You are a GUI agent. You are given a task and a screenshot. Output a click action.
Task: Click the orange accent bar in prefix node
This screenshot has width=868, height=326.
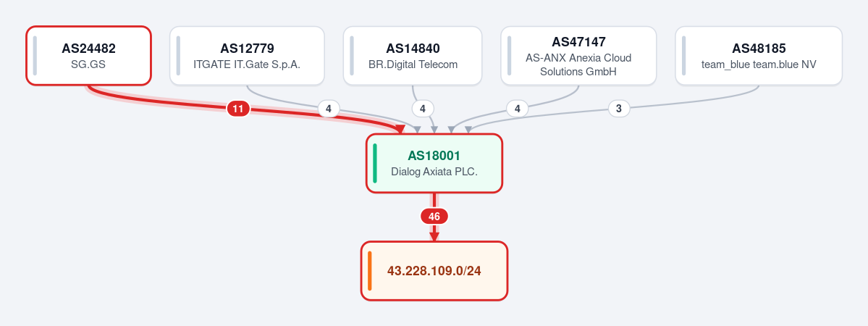(x=370, y=271)
